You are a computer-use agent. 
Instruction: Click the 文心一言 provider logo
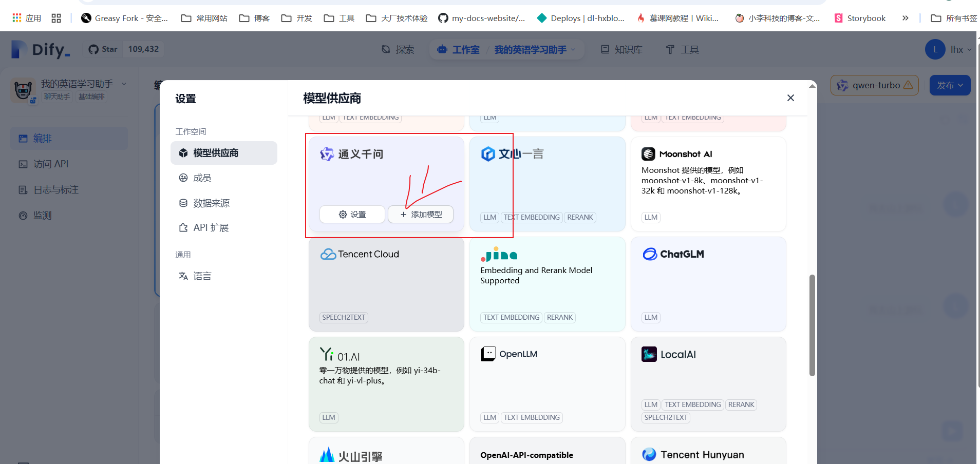click(x=512, y=154)
